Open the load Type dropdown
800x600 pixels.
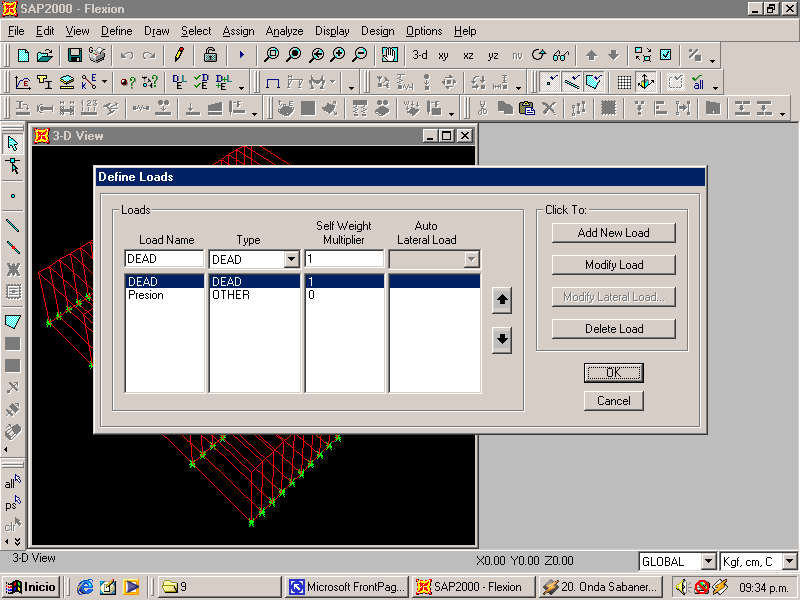pyautogui.click(x=291, y=259)
